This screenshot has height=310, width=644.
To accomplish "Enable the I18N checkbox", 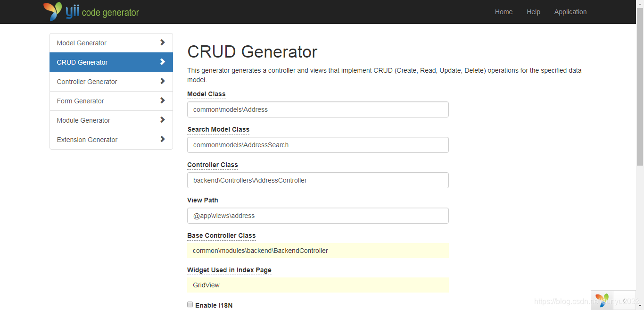I will point(190,304).
